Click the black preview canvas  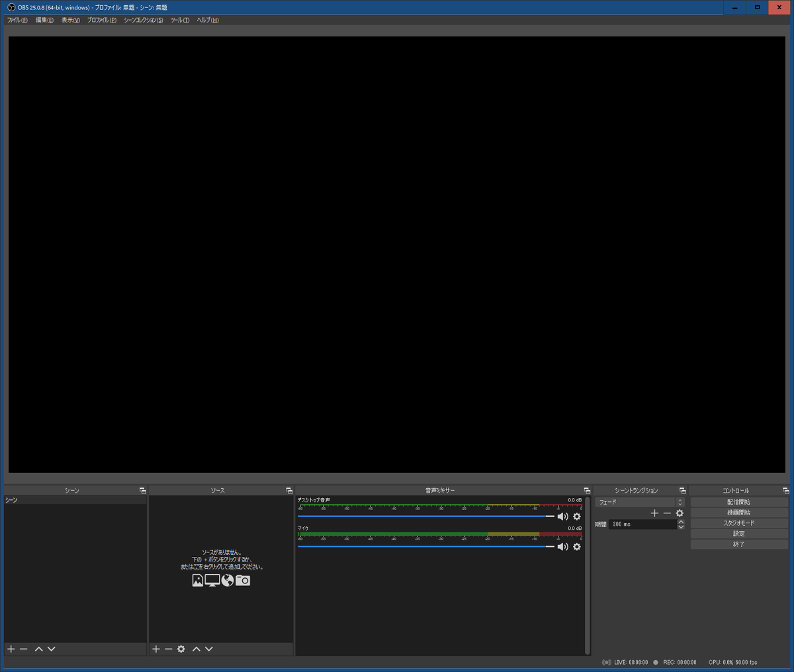coord(397,255)
